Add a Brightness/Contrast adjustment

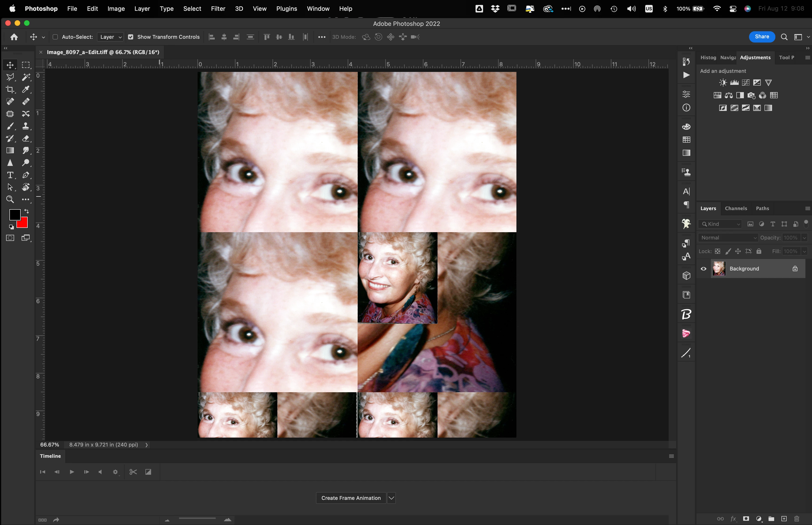(723, 82)
